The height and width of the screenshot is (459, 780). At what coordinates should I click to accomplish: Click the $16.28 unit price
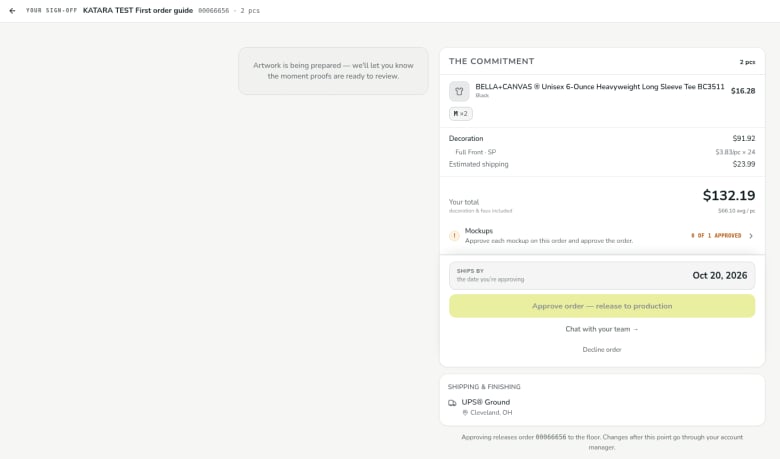point(743,91)
